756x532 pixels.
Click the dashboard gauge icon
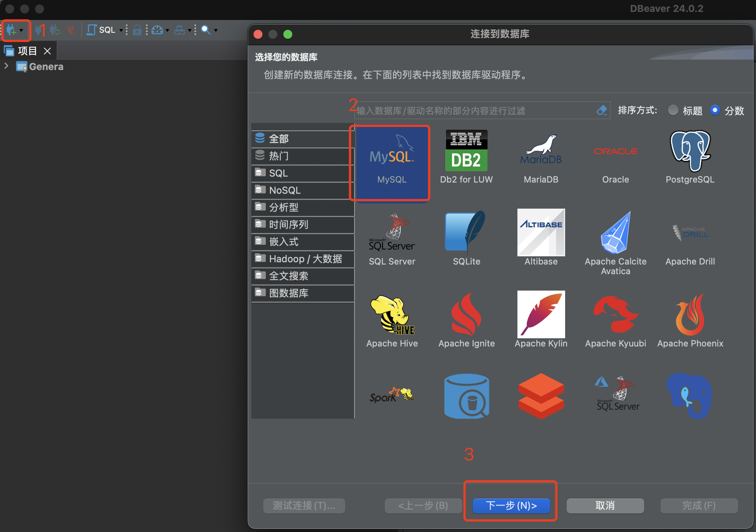(x=157, y=30)
